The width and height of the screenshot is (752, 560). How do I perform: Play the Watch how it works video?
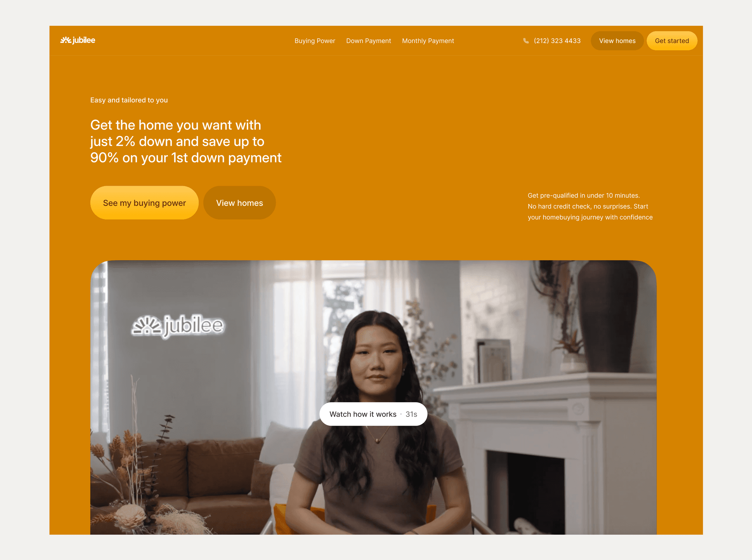tap(373, 414)
